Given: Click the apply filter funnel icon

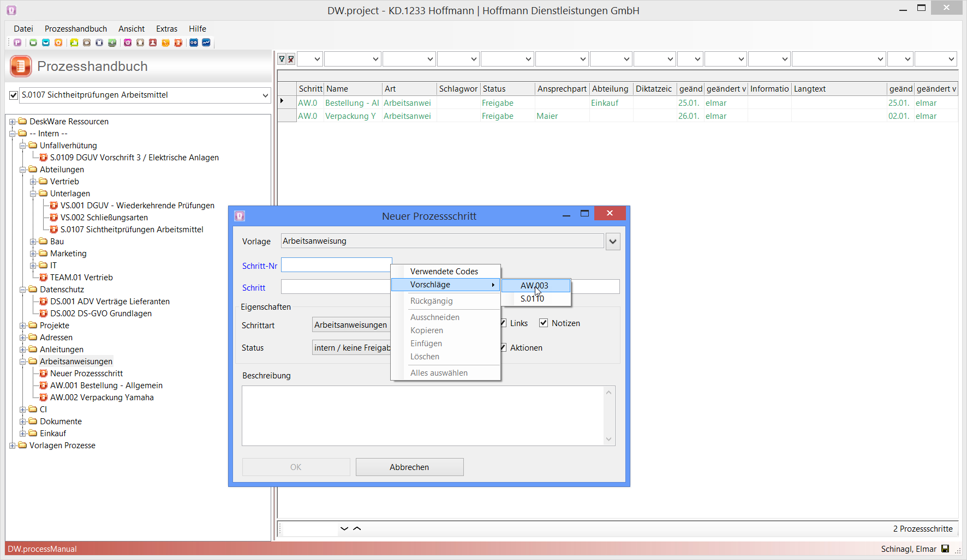Looking at the screenshot, I should point(282,59).
